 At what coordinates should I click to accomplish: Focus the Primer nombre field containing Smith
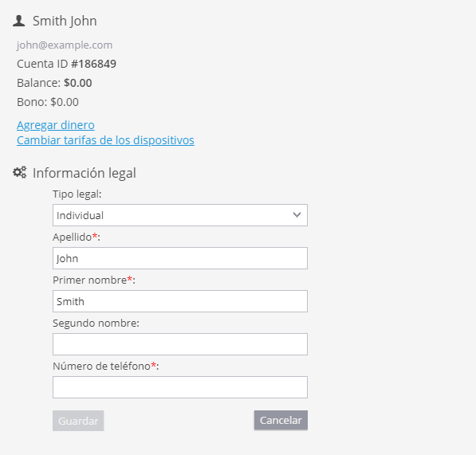[180, 301]
